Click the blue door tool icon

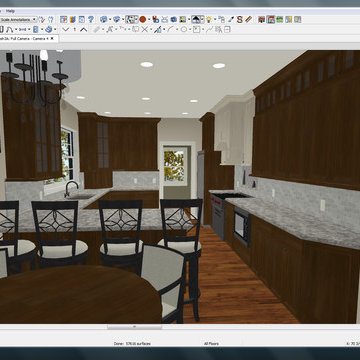36,29
